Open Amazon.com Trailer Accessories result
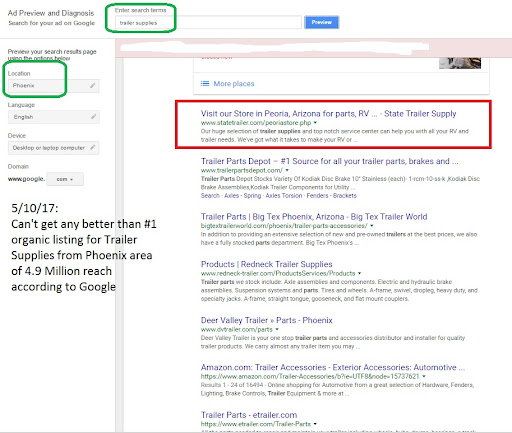Image resolution: width=512 pixels, height=433 pixels. pyautogui.click(x=333, y=367)
